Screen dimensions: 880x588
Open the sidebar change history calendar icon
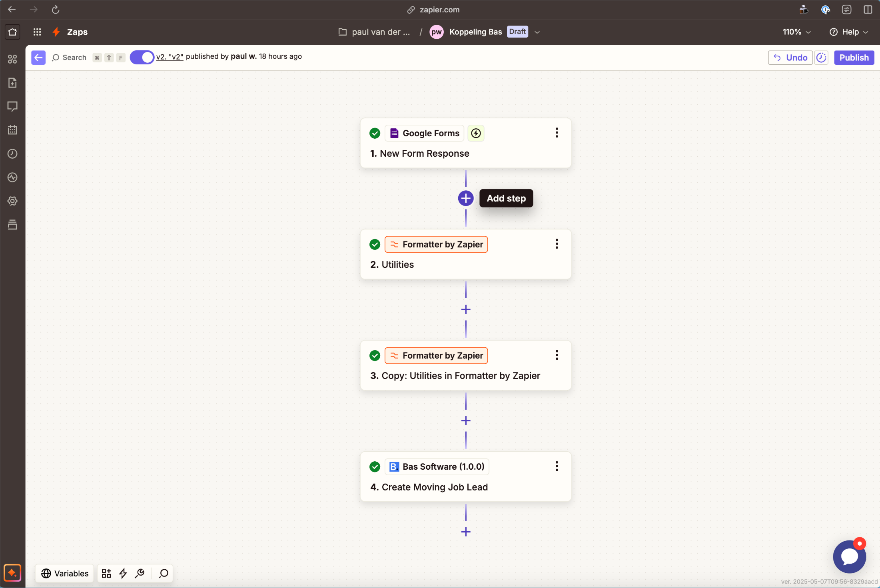click(12, 130)
